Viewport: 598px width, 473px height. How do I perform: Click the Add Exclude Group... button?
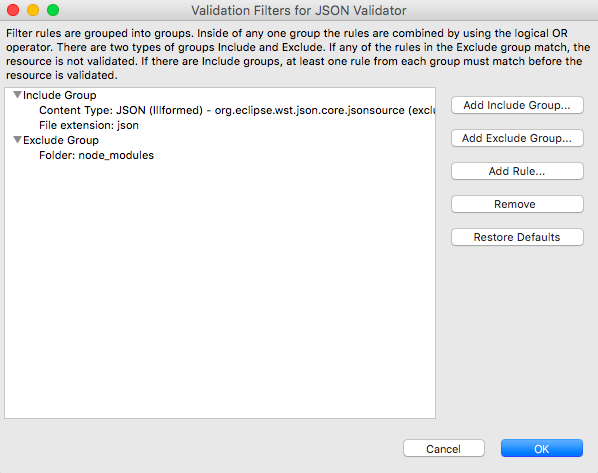517,138
